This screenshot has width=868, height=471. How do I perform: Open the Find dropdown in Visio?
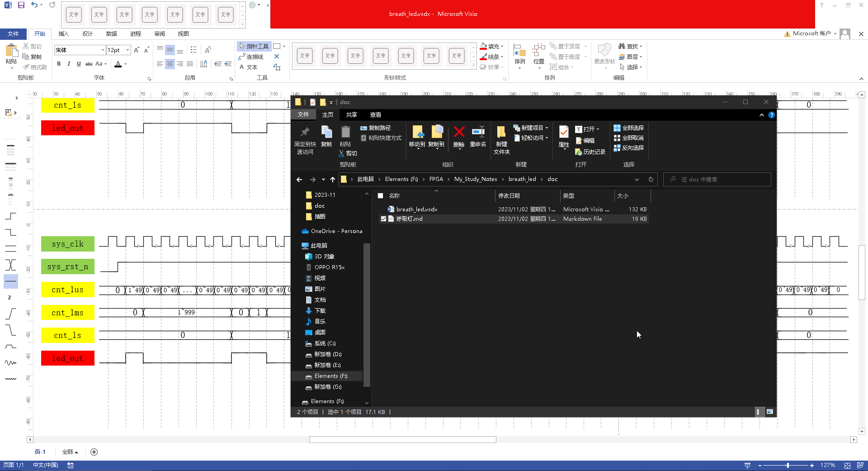click(641, 46)
